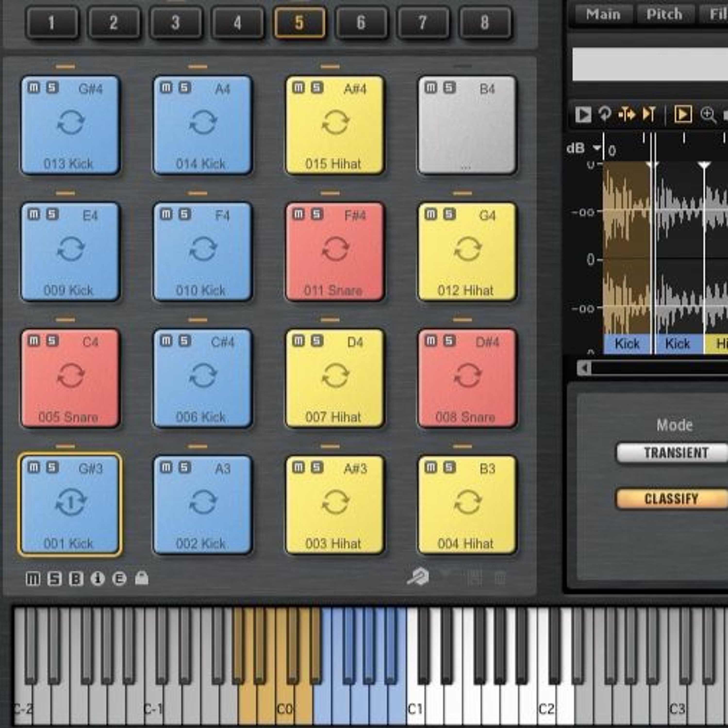The image size is (728, 728).
Task: Mute the 008 Snare pad
Action: pyautogui.click(x=431, y=341)
